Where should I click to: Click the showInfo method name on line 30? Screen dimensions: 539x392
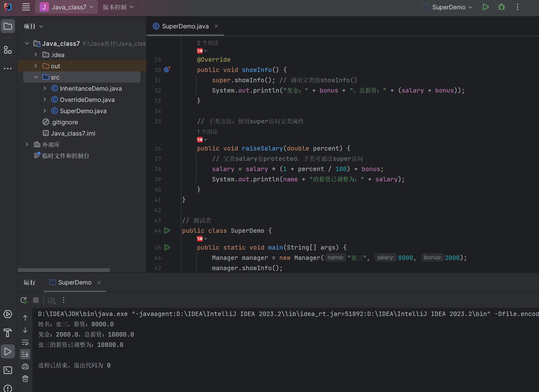point(257,70)
